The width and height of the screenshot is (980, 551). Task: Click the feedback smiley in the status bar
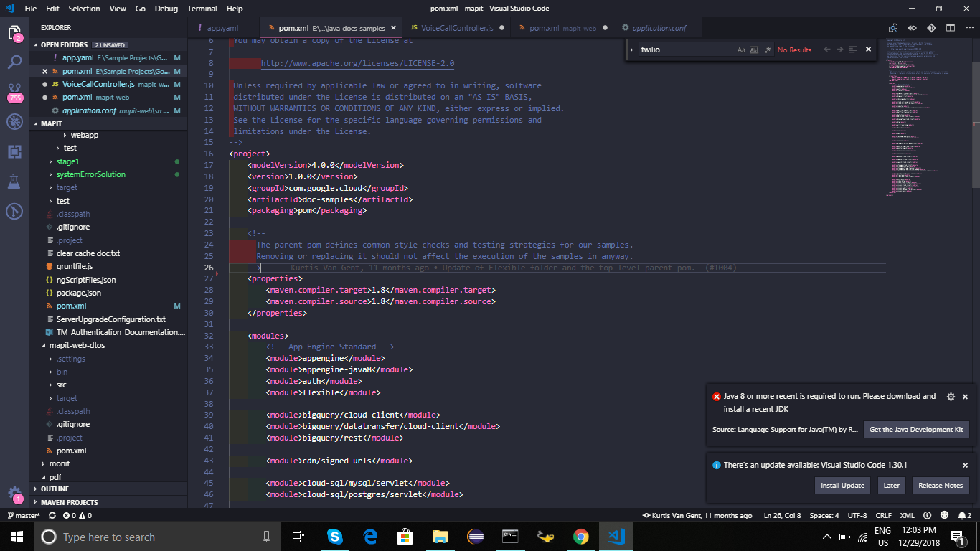click(944, 515)
